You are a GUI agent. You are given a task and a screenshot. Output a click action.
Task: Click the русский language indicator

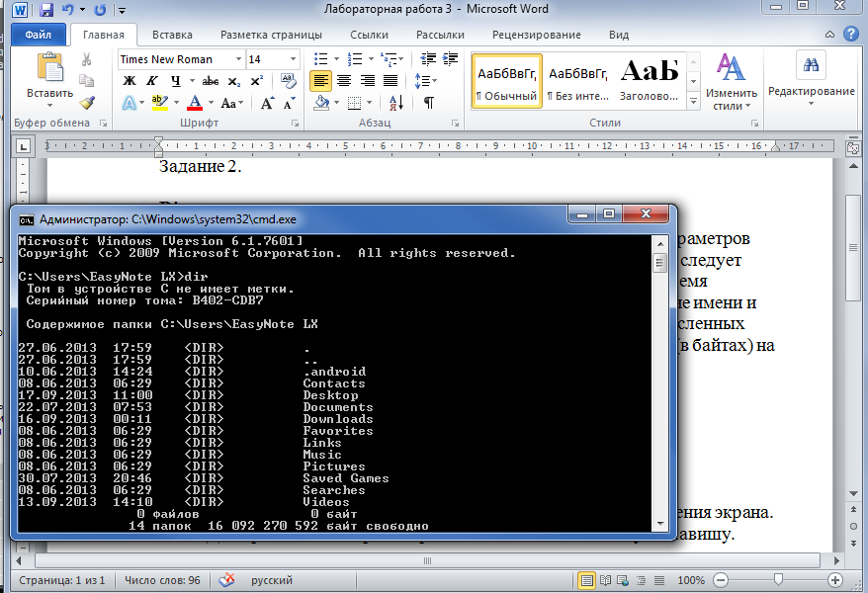[271, 580]
